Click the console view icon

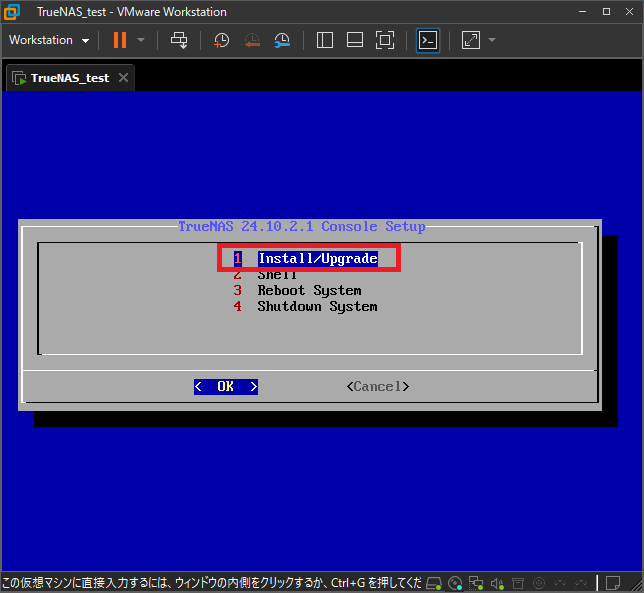[428, 40]
